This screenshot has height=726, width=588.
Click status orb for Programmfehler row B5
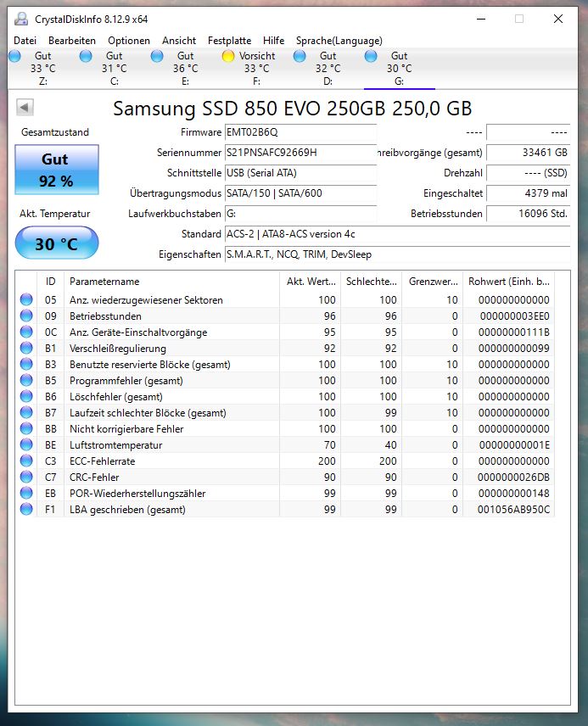click(x=26, y=380)
